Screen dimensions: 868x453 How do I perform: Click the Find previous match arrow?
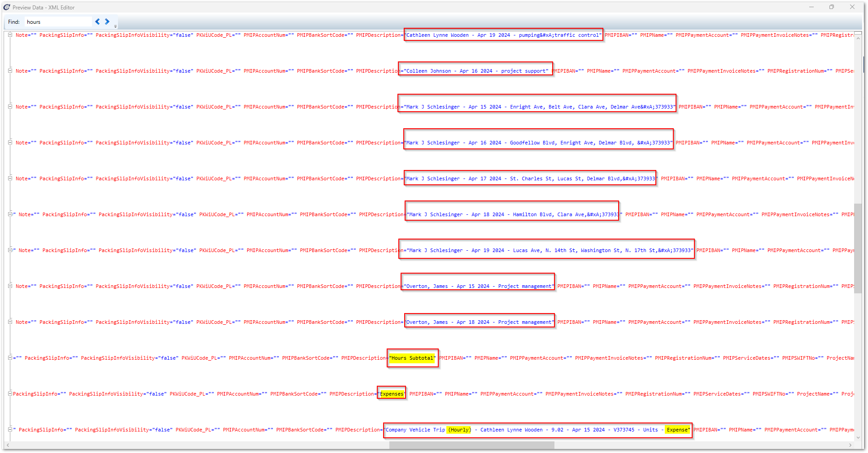click(97, 22)
